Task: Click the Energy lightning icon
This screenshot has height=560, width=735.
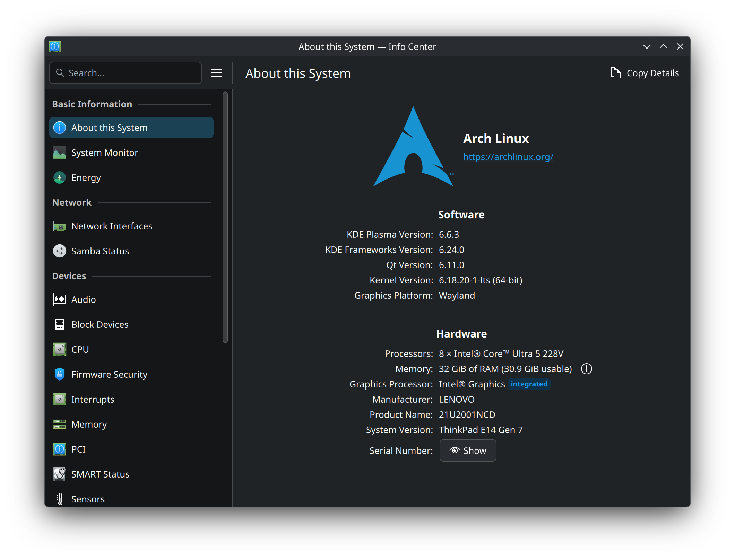Action: pyautogui.click(x=60, y=177)
